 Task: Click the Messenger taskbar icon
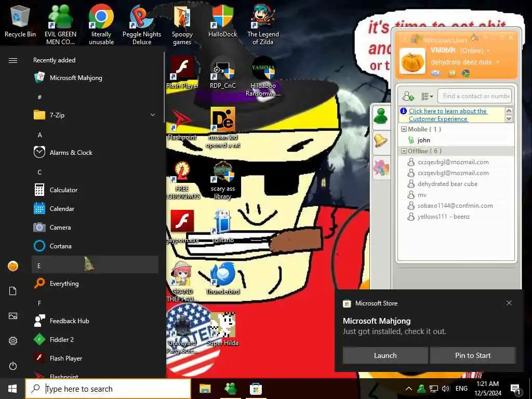coord(230,389)
